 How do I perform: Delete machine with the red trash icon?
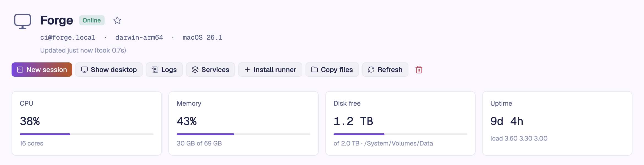[x=419, y=70]
